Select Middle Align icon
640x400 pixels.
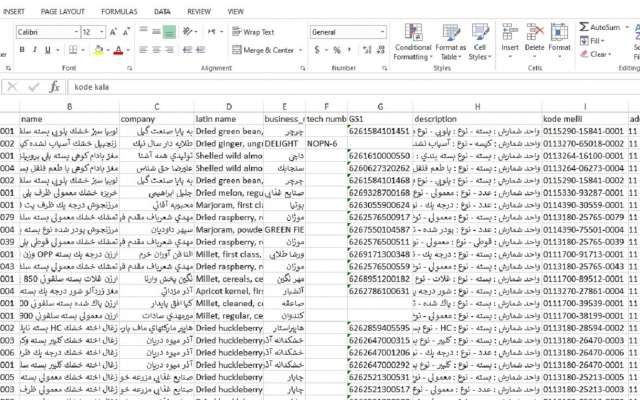(x=156, y=31)
